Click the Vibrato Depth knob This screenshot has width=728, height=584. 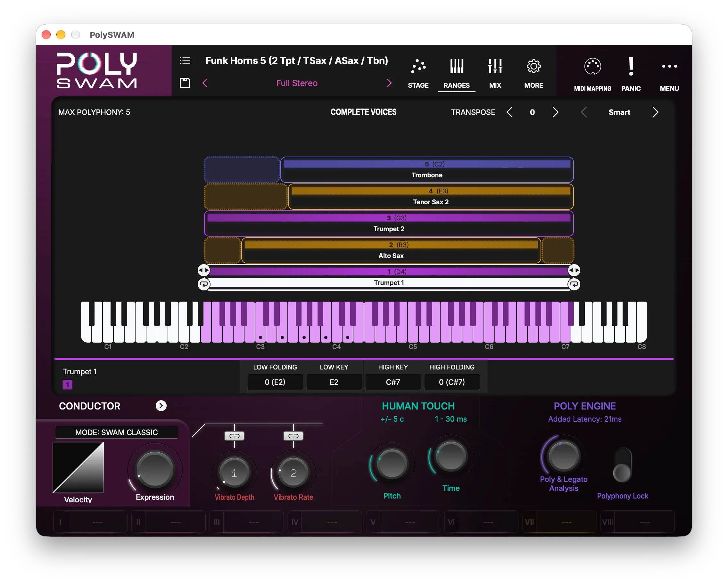pos(234,472)
